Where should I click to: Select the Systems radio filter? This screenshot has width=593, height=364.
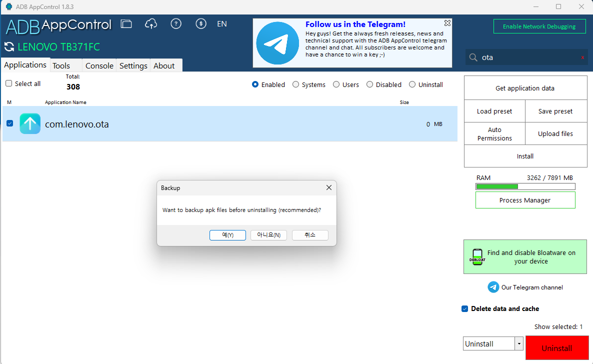click(x=295, y=84)
